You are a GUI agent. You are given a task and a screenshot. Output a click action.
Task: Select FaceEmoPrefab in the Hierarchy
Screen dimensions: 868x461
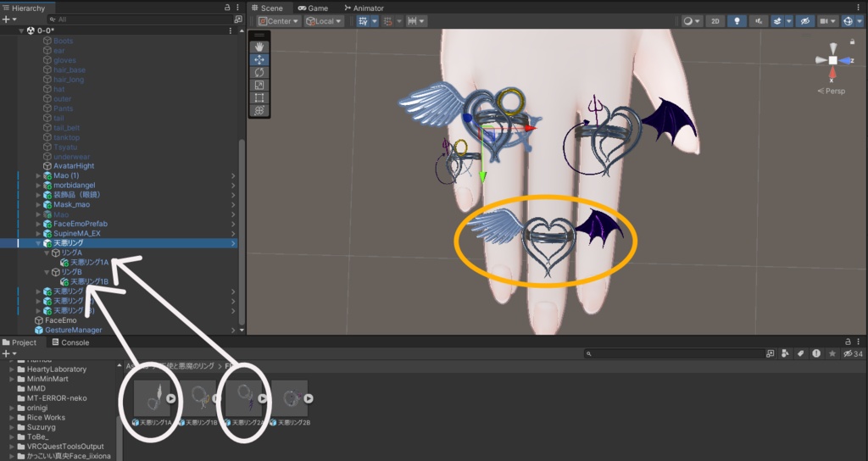click(x=81, y=224)
